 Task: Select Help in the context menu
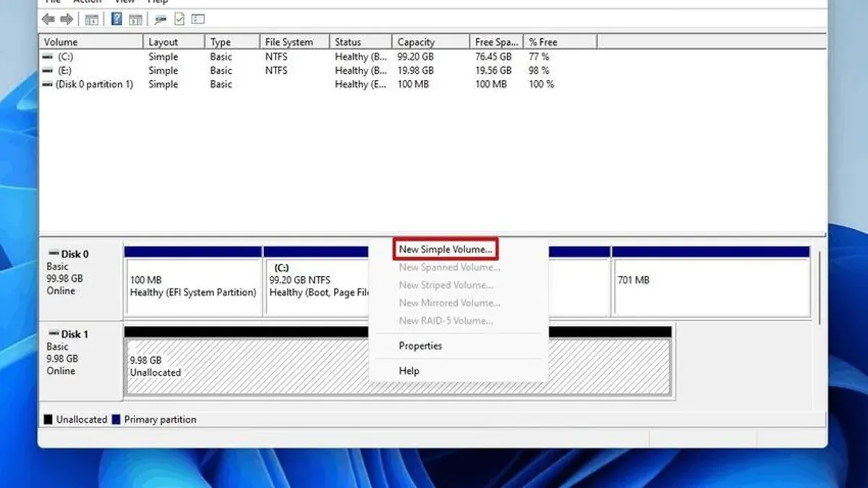click(409, 371)
